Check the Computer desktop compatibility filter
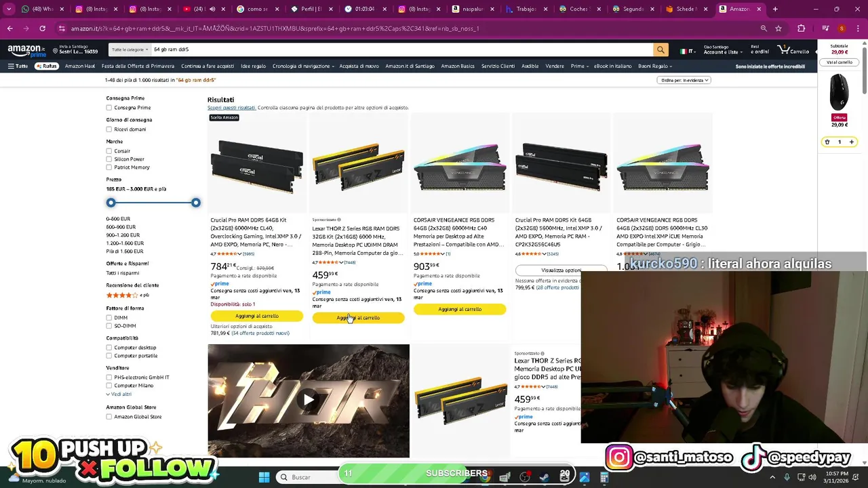868x488 pixels. pyautogui.click(x=108, y=348)
